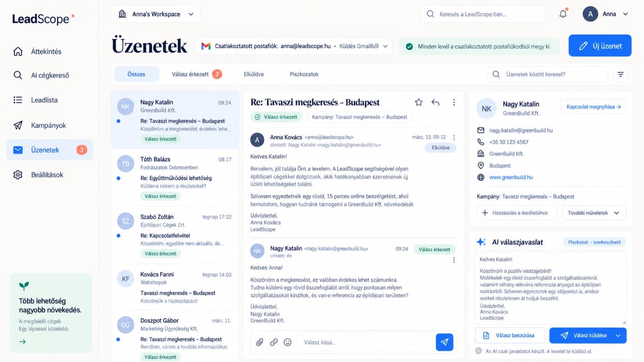Click the Gmail logo in connected mailbox
This screenshot has height=362, width=644.
pos(206,46)
